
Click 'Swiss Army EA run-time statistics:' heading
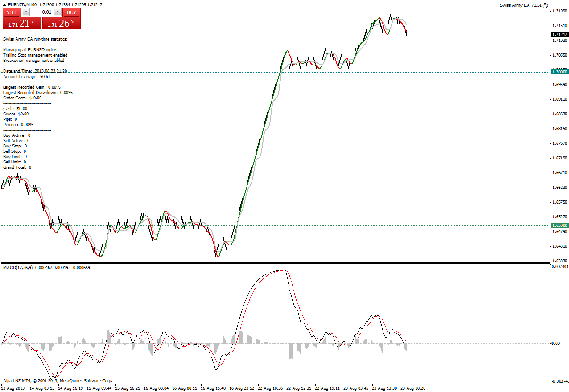tap(35, 39)
